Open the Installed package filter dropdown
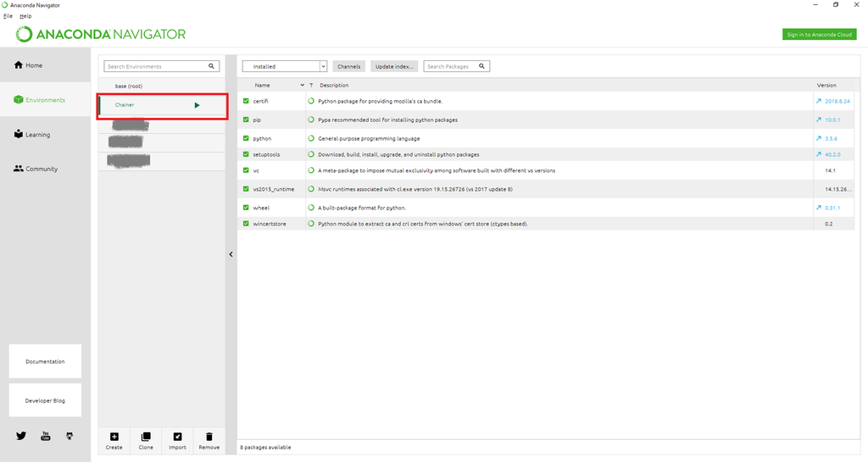868x462 pixels. [285, 66]
